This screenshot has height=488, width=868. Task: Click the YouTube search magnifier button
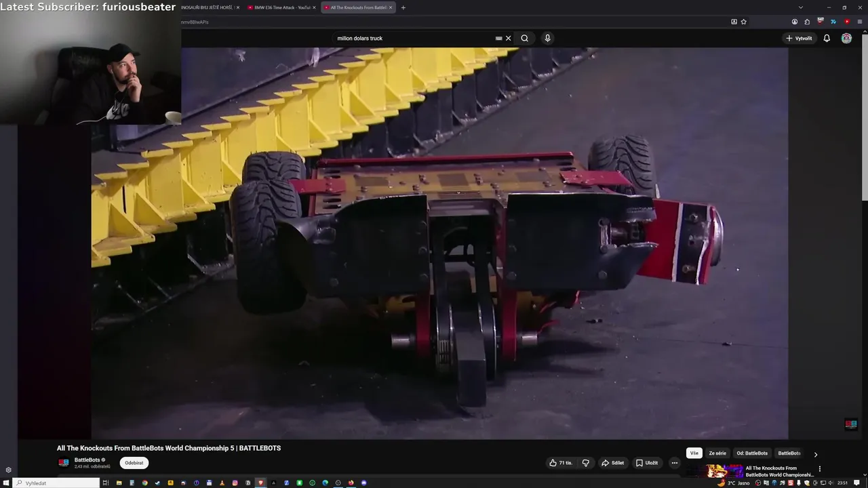click(x=524, y=38)
